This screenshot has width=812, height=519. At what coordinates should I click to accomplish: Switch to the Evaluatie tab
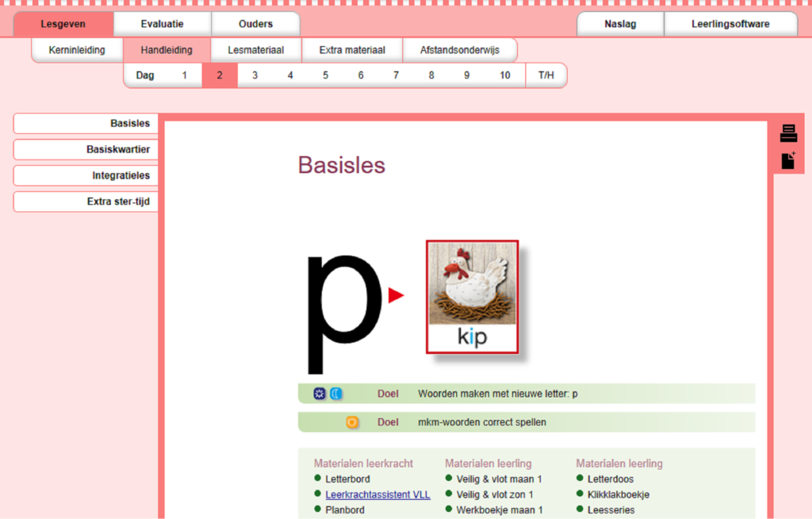pyautogui.click(x=162, y=24)
